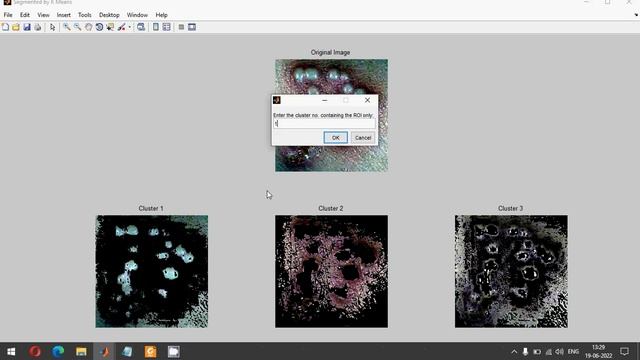This screenshot has height=360, width=640.
Task: Save the figure using the floppy disk icon
Action: click(x=27, y=27)
